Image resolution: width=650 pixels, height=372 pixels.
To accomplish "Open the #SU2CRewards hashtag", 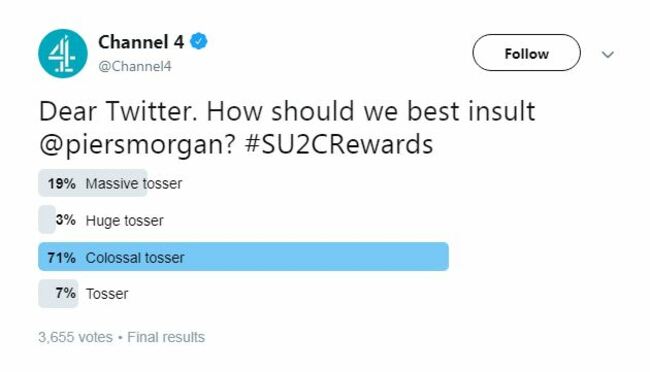I will 339,144.
